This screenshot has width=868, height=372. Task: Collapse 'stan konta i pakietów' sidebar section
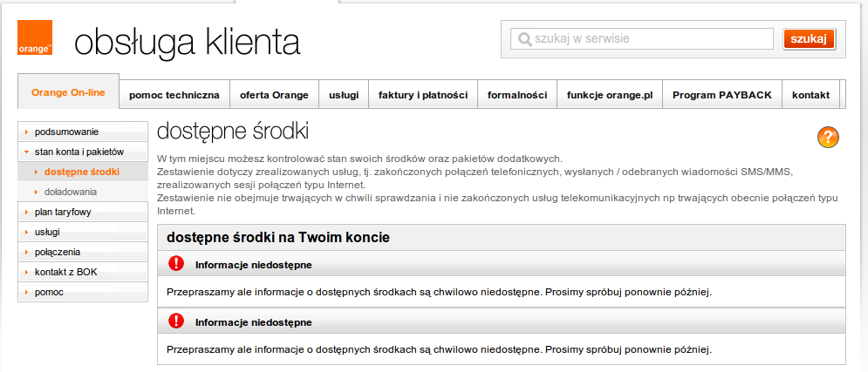[x=83, y=152]
